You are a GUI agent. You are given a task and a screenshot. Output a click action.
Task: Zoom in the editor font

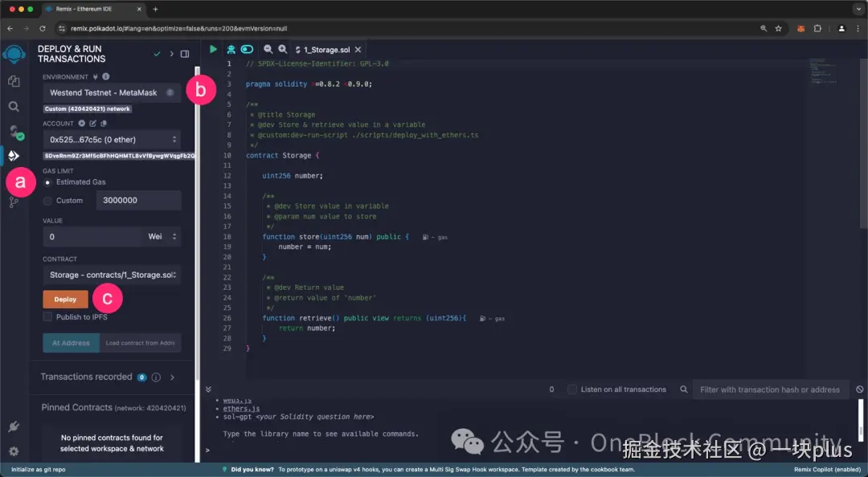(x=282, y=49)
